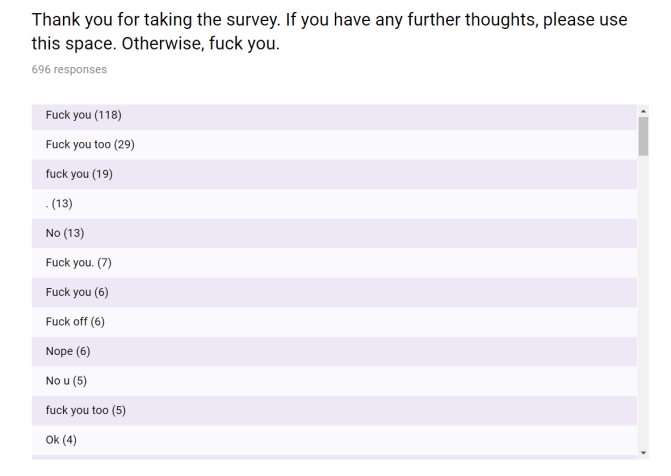Click the "No (13)" response
671x476 pixels.
[65, 233]
